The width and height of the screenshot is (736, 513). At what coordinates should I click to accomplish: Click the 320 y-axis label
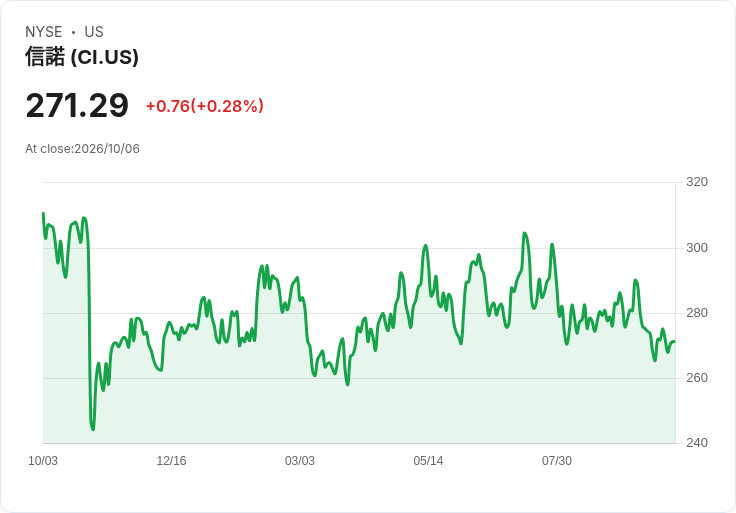pyautogui.click(x=697, y=182)
